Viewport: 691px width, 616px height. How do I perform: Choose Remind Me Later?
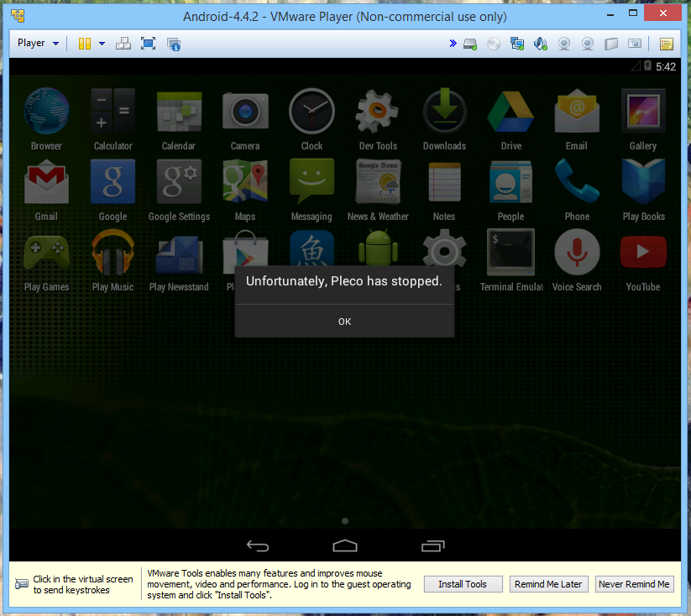548,584
